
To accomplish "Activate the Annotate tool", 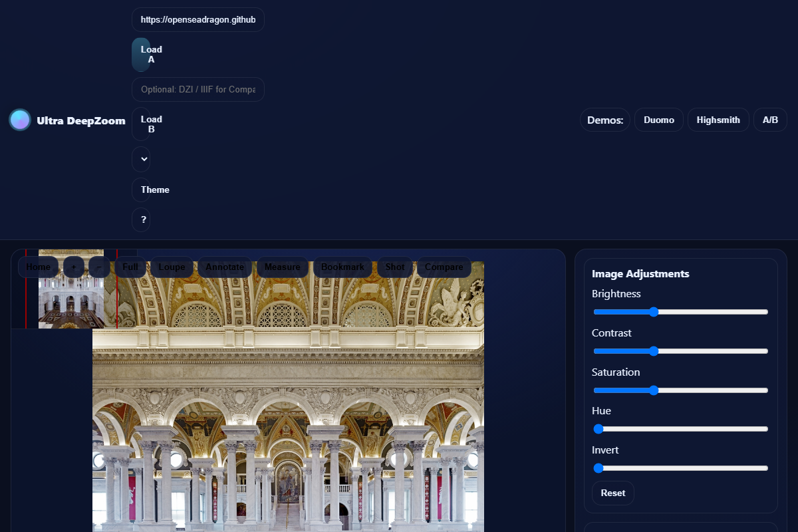I will (225, 267).
